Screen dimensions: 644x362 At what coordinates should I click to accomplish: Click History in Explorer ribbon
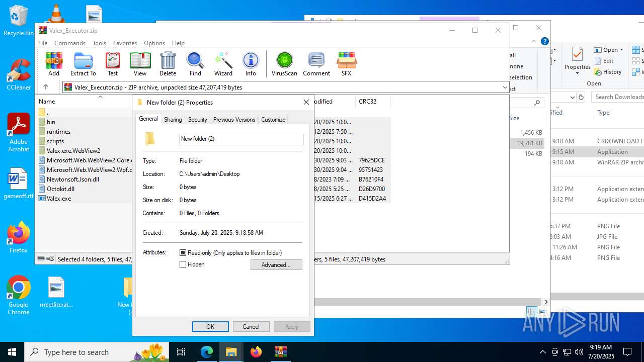click(x=608, y=72)
